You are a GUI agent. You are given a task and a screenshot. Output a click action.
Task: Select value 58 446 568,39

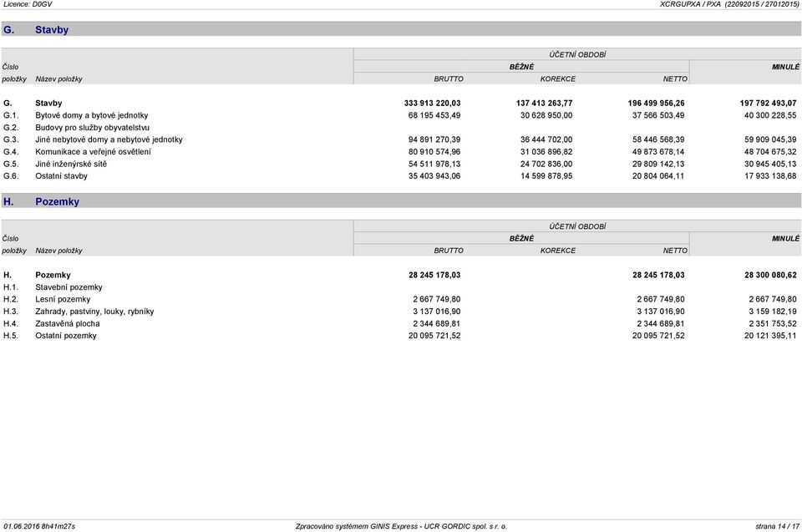point(658,139)
